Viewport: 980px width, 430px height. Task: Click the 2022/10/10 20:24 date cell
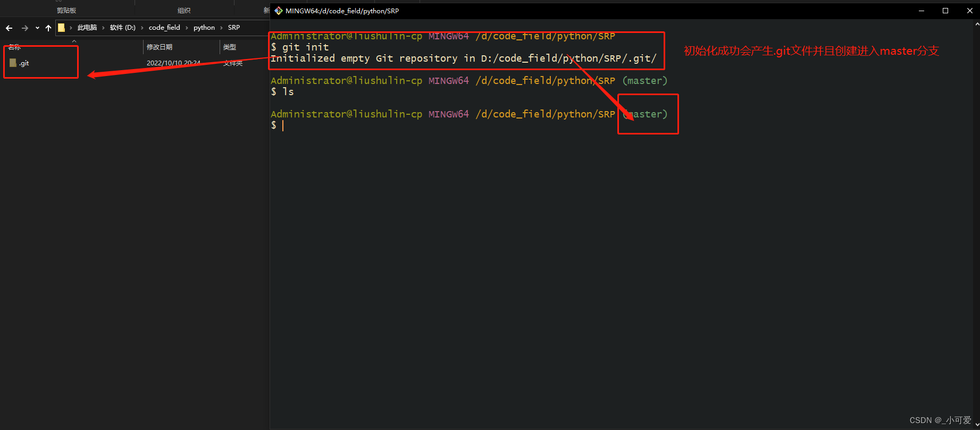pyautogui.click(x=173, y=63)
